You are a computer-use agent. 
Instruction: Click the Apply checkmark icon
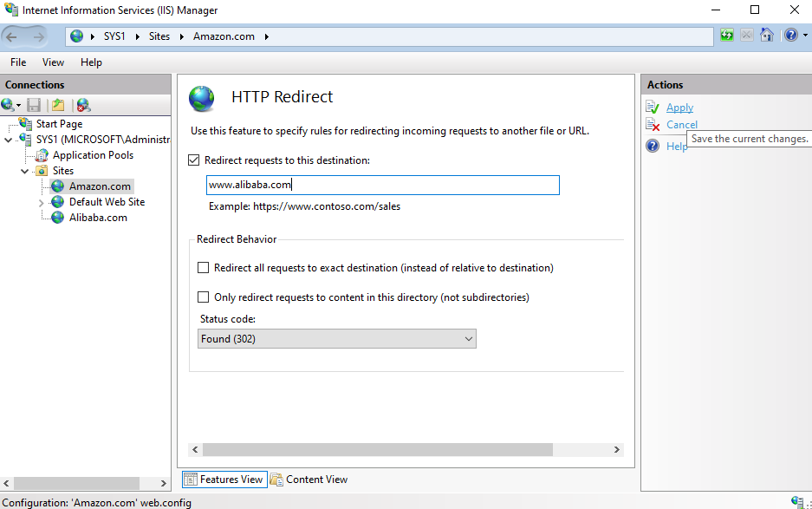click(653, 108)
